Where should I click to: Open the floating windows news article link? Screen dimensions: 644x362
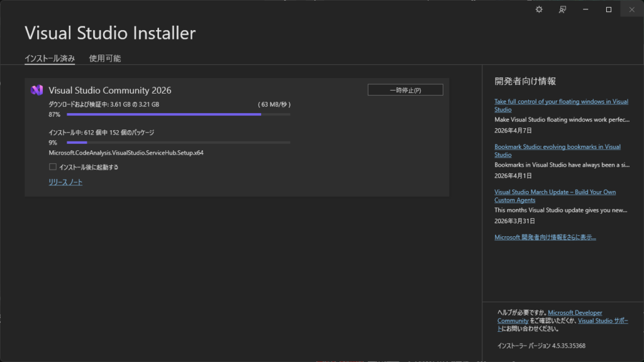(560, 105)
